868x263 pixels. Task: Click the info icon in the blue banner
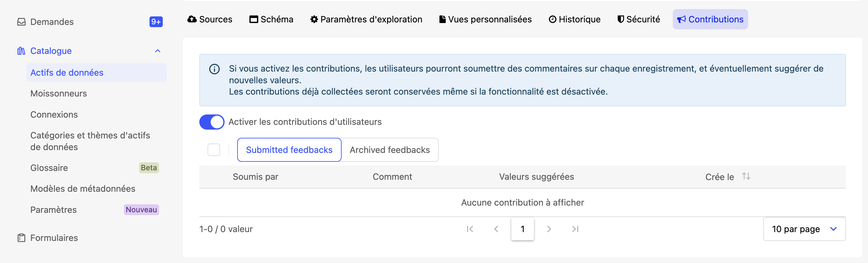214,69
